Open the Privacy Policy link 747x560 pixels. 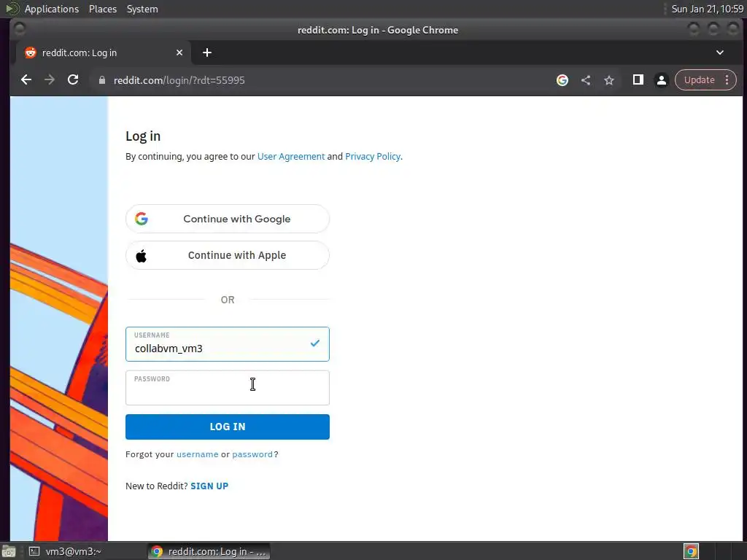click(x=373, y=156)
